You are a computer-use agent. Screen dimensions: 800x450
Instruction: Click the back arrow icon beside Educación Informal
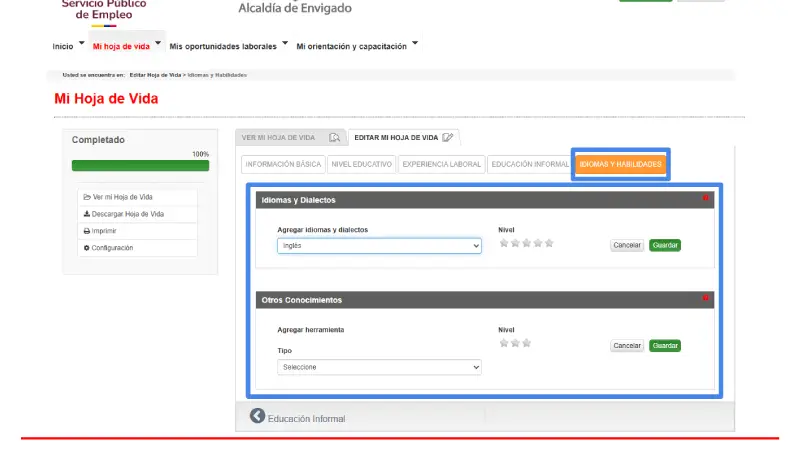coord(257,417)
